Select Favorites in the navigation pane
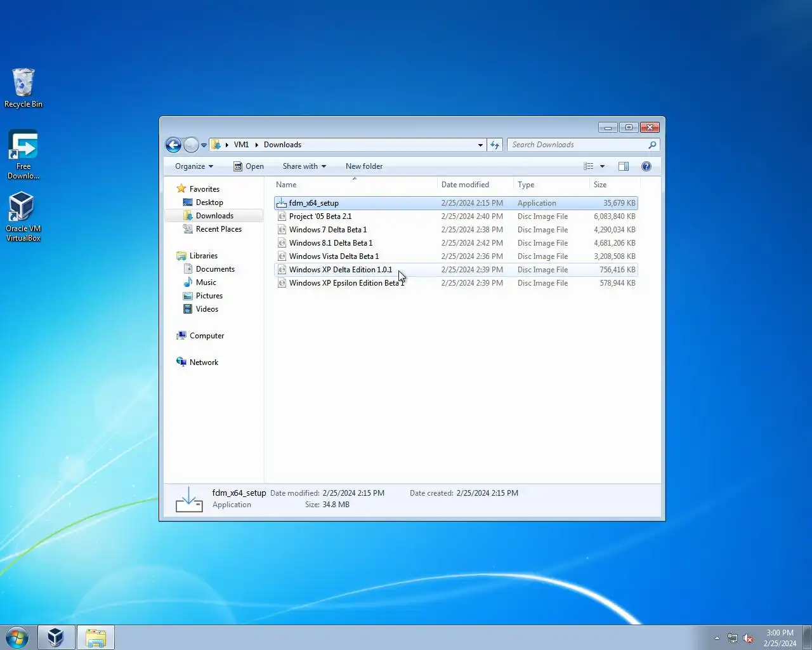Viewport: 812px width, 650px height. (x=204, y=189)
